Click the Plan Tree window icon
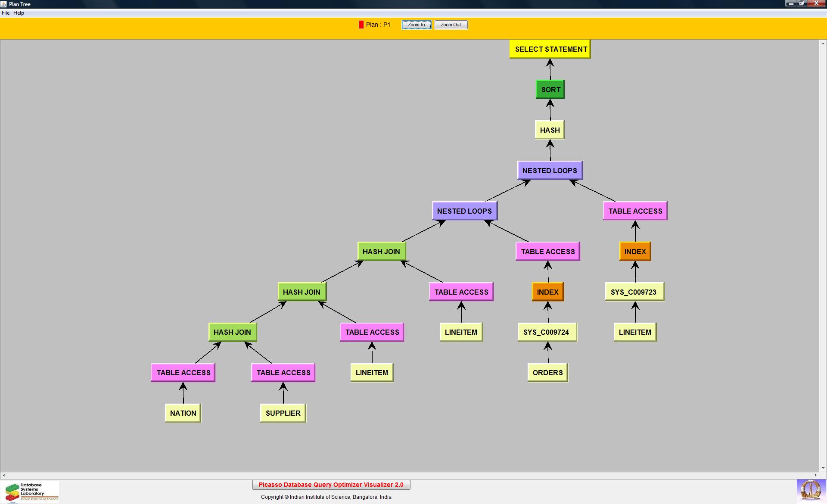This screenshot has width=827, height=504. [4, 4]
